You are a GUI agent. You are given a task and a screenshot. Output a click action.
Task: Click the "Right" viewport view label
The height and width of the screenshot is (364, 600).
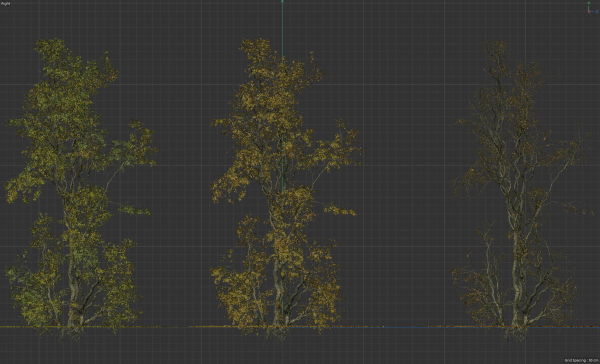[x=5, y=3]
